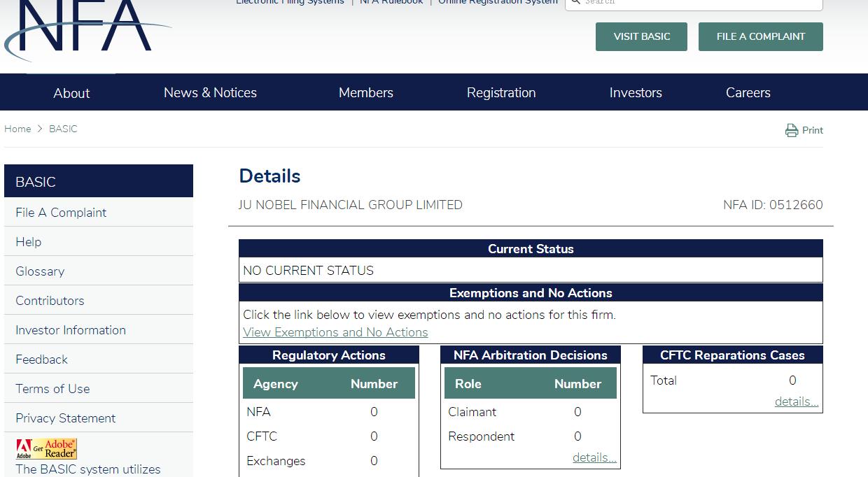
Task: Click the NFA ID: 0512660 text
Action: click(773, 205)
